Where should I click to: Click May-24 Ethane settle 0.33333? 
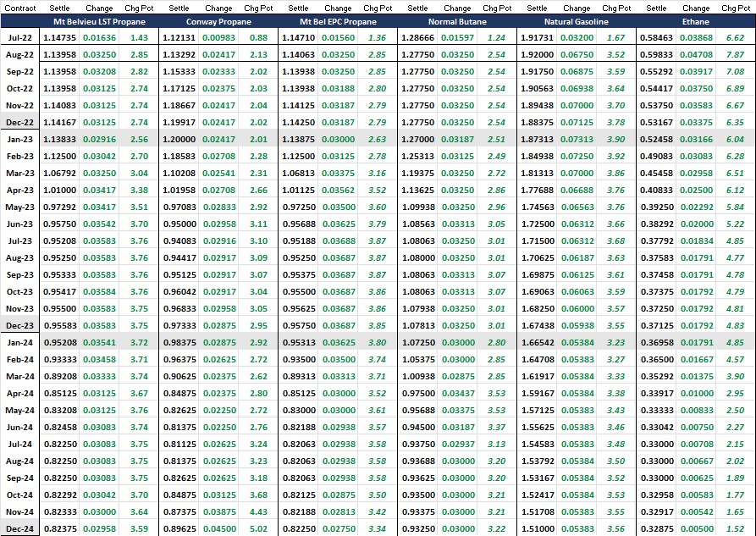[656, 410]
